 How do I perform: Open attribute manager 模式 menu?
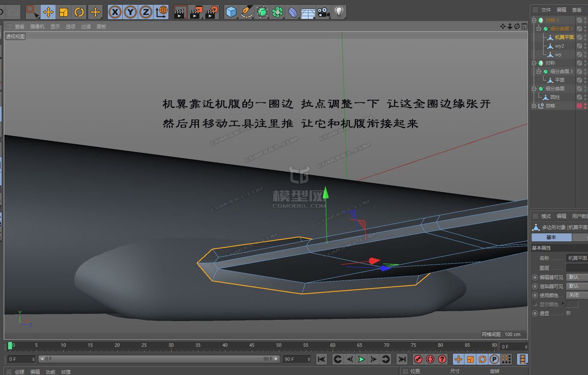tap(546, 216)
